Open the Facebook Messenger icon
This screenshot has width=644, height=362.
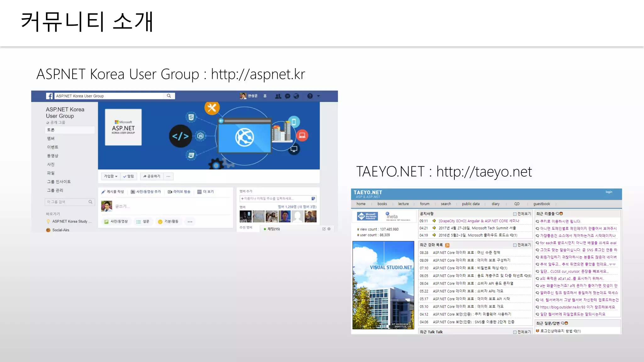287,96
